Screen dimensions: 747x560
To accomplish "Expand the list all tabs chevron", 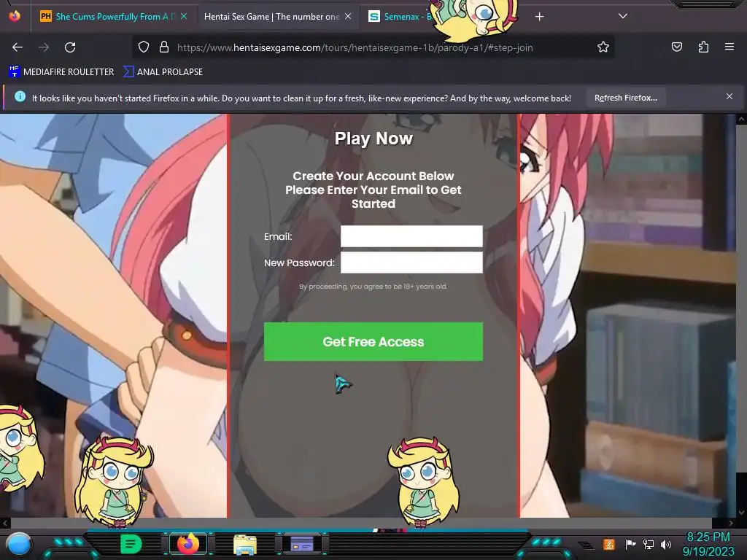I will tap(623, 16).
